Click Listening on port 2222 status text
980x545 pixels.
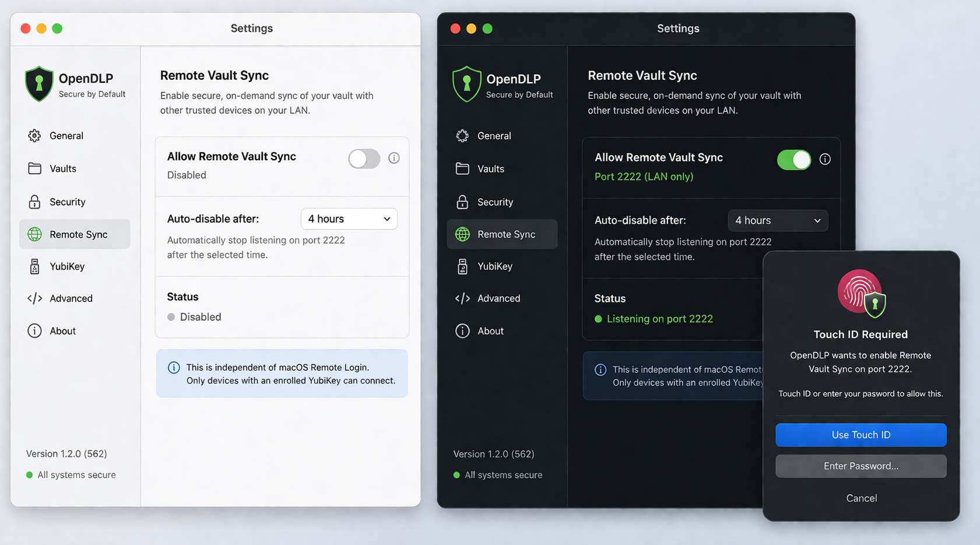point(659,319)
